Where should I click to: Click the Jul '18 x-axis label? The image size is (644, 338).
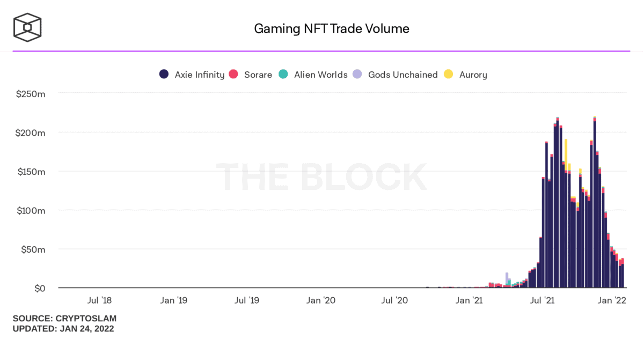[x=99, y=300]
